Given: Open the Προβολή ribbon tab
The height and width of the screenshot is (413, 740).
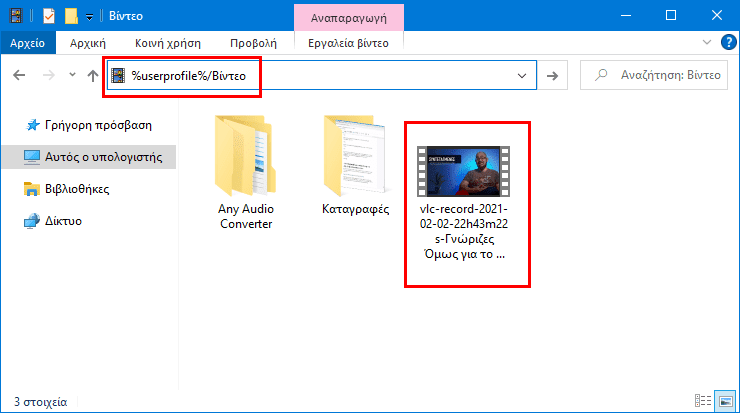Looking at the screenshot, I should 253,43.
